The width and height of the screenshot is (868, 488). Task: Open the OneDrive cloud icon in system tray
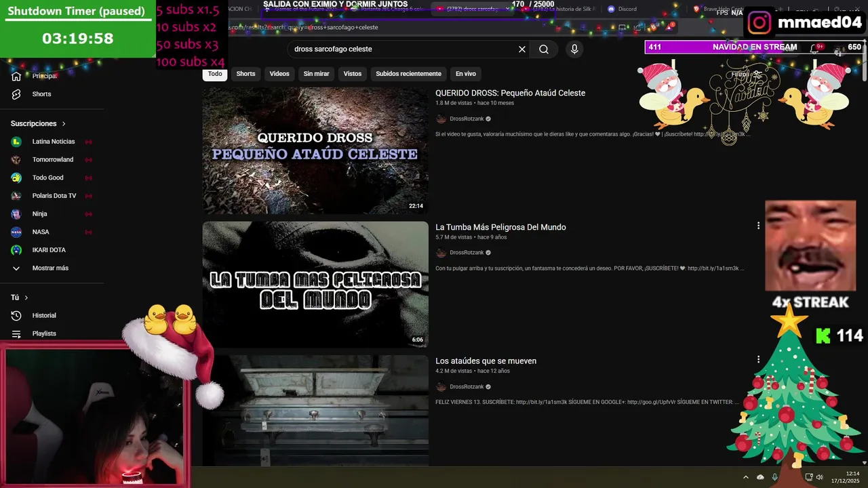pyautogui.click(x=760, y=477)
